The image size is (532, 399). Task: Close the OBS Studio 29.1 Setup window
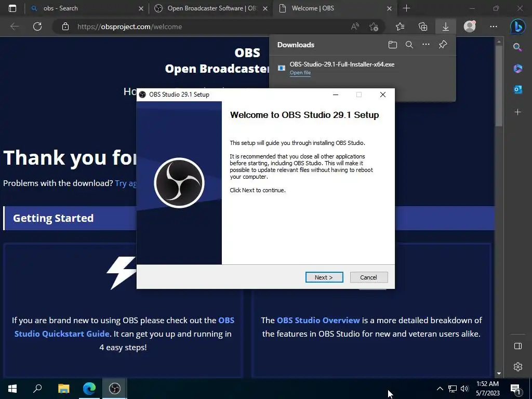383,95
